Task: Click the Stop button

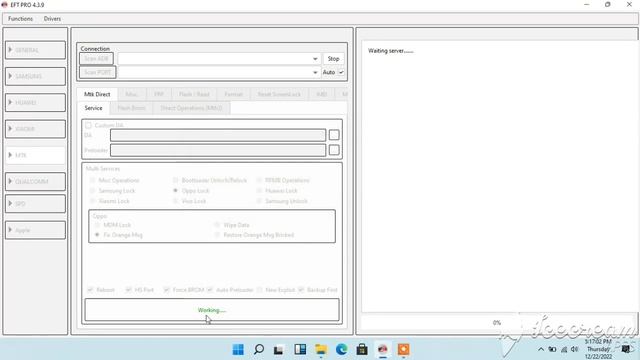Action: [x=333, y=59]
